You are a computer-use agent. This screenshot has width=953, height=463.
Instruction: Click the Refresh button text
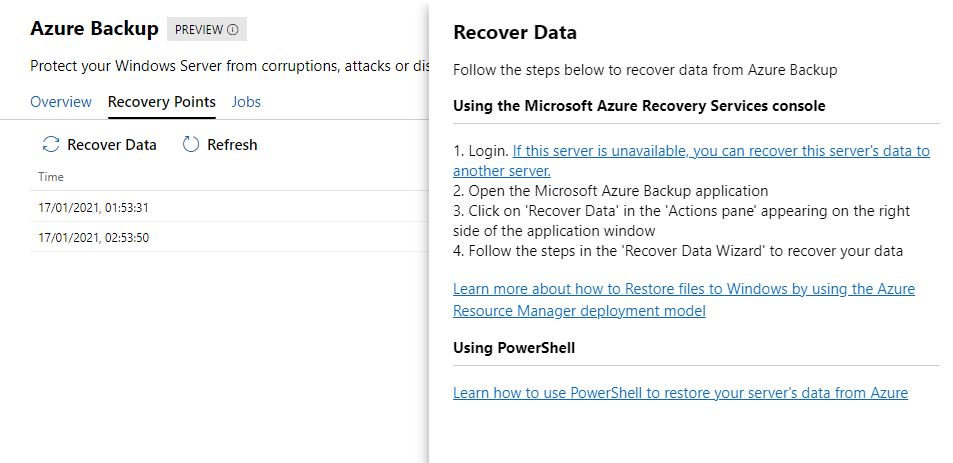pyautogui.click(x=232, y=145)
